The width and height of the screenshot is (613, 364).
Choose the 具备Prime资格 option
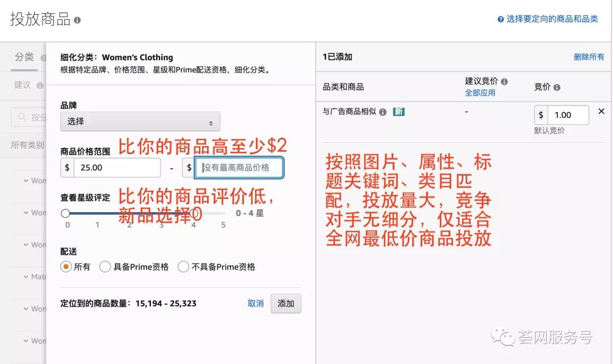(x=104, y=266)
